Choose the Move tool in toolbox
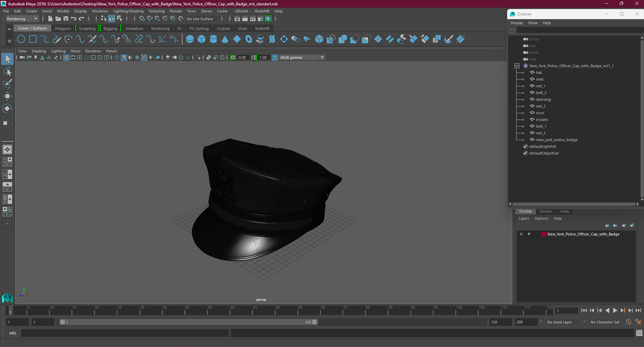 7,96
